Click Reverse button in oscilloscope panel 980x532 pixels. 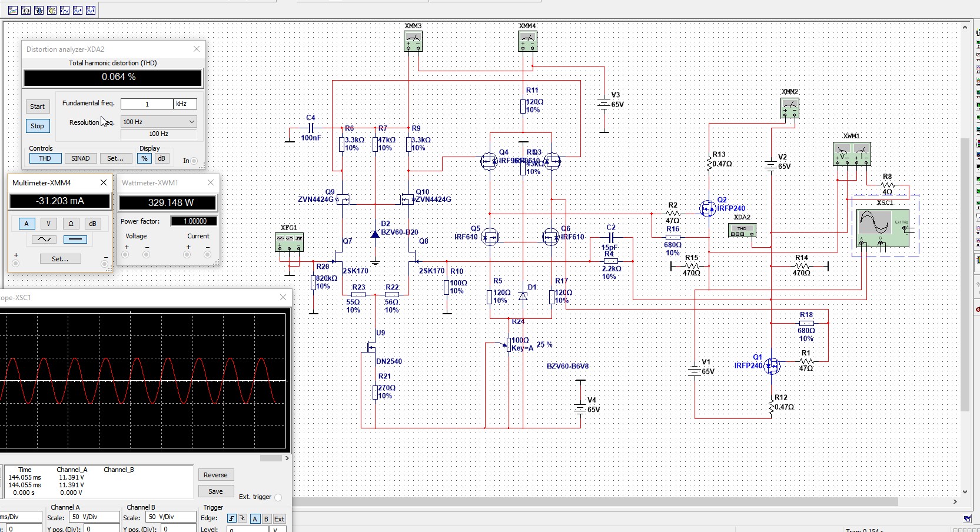click(x=215, y=475)
